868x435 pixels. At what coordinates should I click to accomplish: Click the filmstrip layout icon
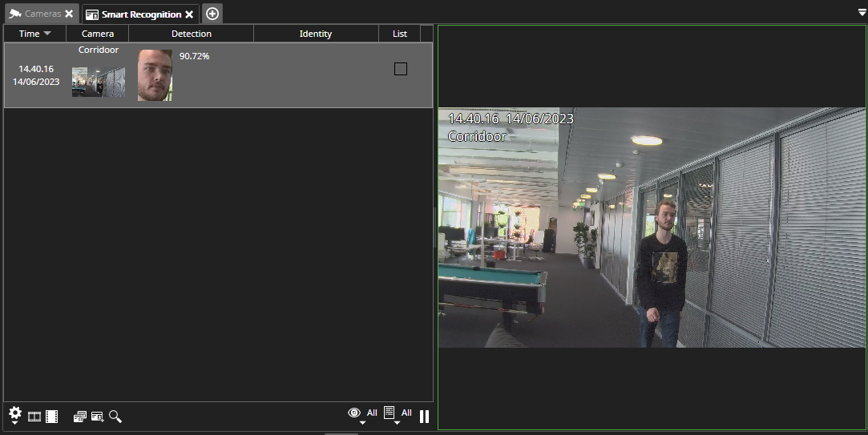[x=34, y=417]
